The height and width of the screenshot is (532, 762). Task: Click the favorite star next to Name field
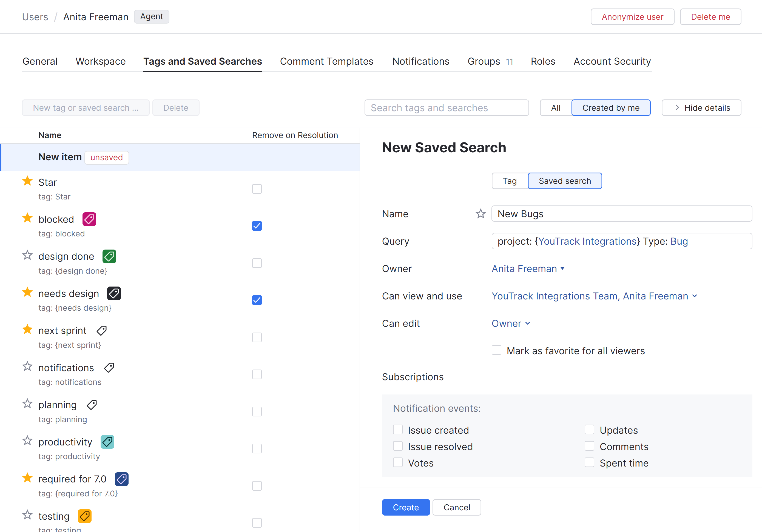point(480,214)
